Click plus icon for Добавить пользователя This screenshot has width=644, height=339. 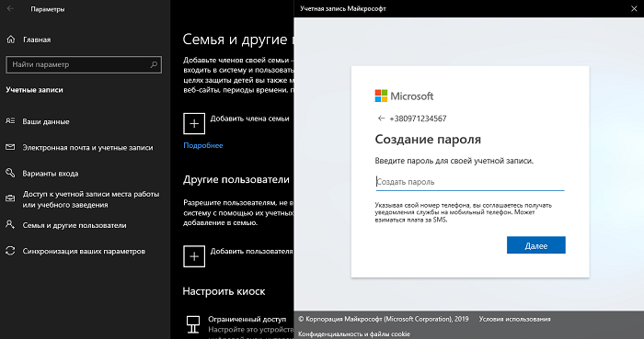(x=194, y=256)
